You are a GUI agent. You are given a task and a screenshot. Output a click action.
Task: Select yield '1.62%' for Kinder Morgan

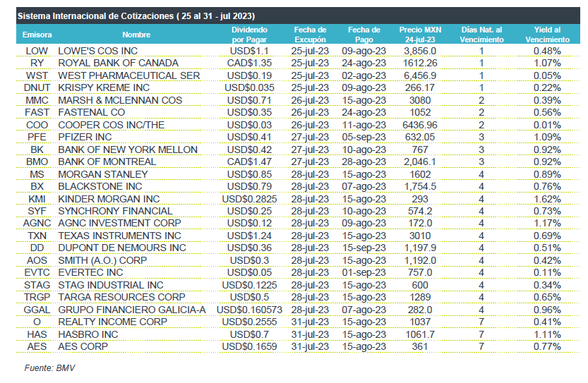tap(547, 200)
